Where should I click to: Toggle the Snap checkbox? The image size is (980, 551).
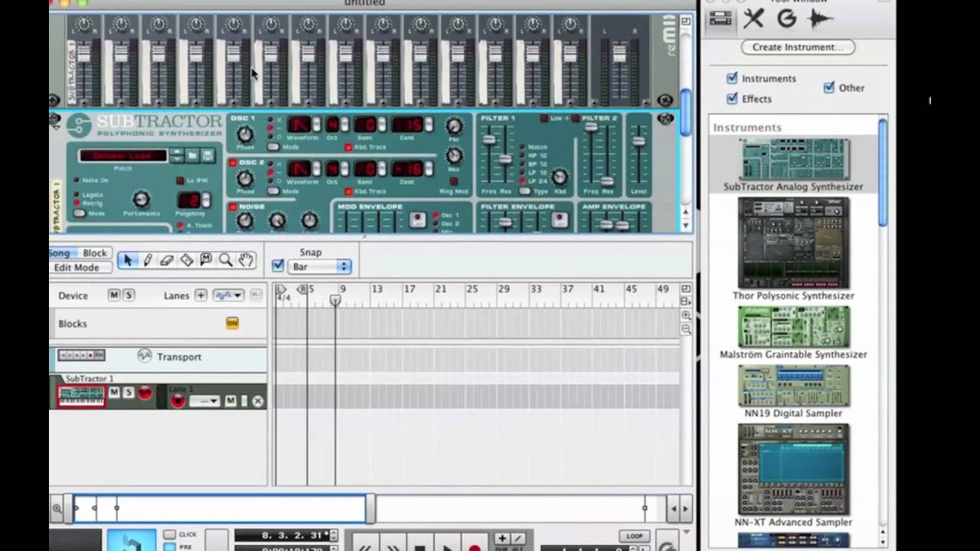(x=278, y=266)
